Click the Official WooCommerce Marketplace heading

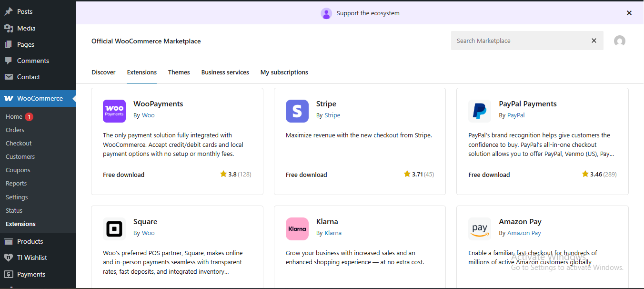click(x=146, y=41)
